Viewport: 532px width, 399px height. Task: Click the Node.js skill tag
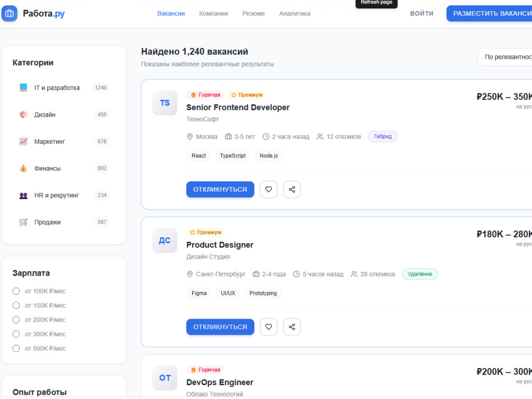269,156
